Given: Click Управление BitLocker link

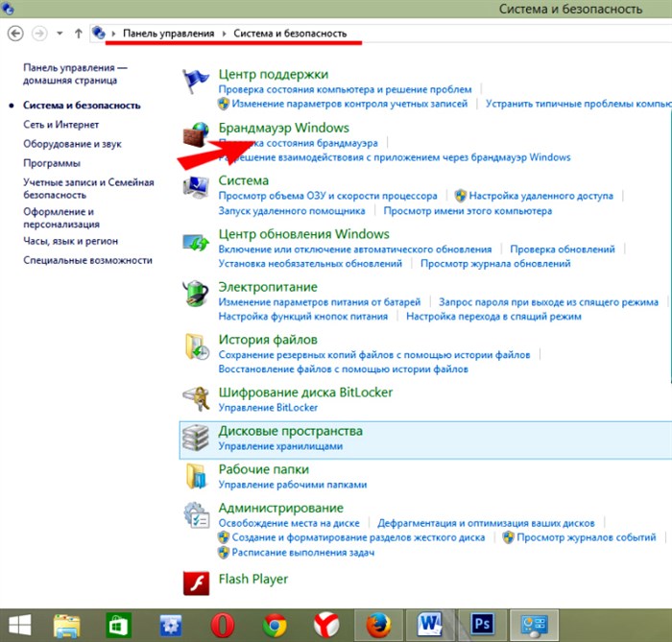Looking at the screenshot, I should [x=268, y=408].
